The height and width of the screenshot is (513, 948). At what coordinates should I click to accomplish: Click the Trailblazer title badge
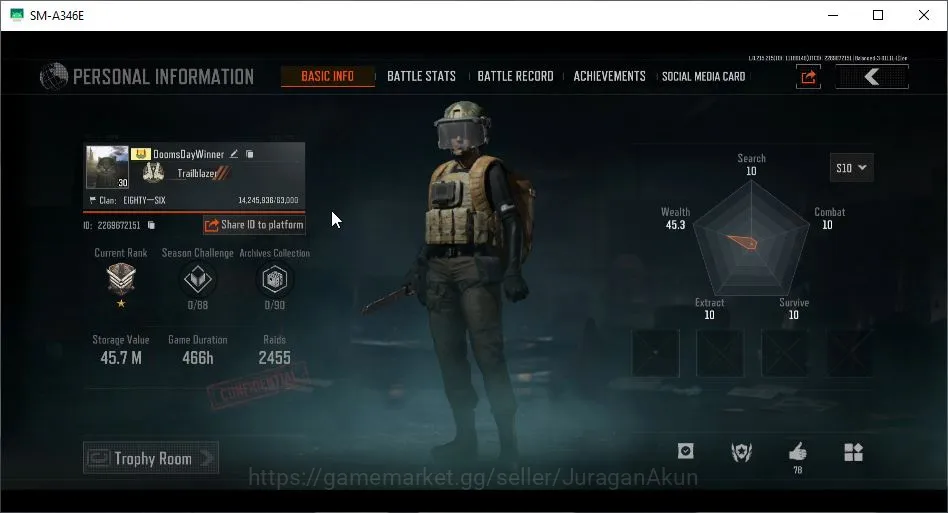(186, 173)
